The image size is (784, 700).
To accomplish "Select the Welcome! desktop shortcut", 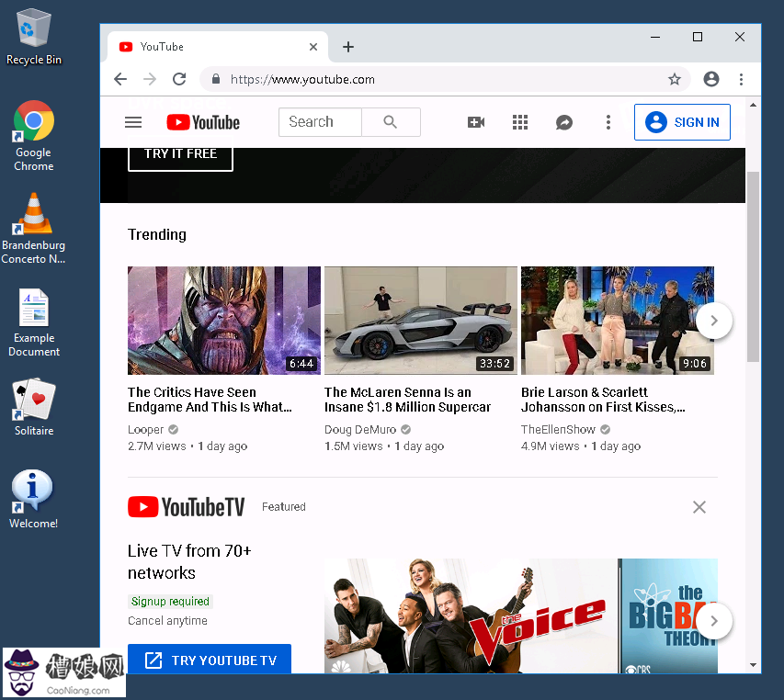I will (x=33, y=499).
